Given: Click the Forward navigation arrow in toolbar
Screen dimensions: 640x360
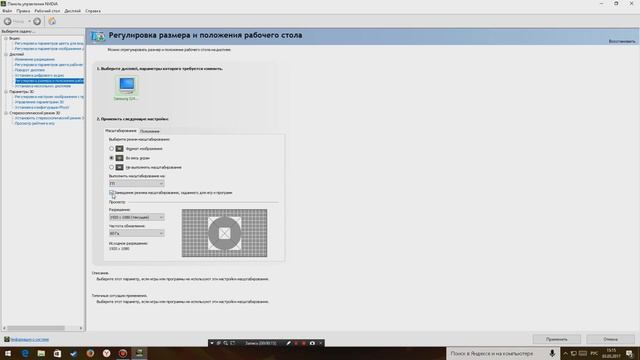Looking at the screenshot, I should (x=37, y=21).
